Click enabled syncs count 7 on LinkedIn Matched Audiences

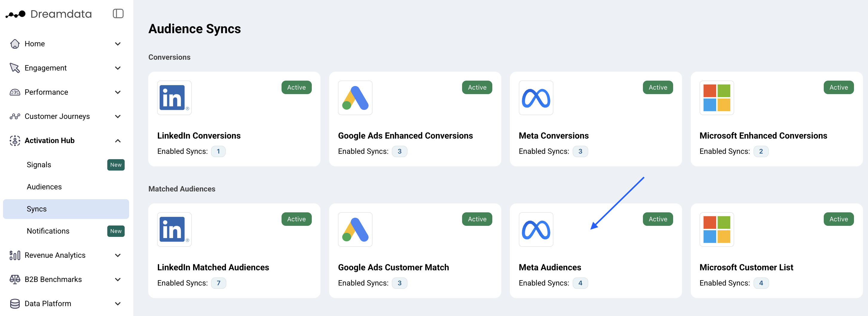(219, 283)
